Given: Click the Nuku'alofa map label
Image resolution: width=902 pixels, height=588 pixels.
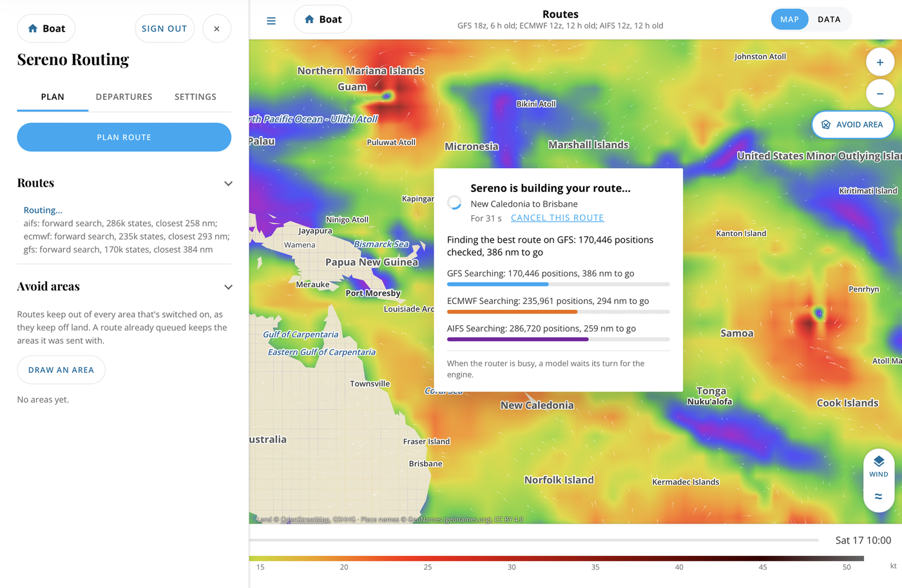Looking at the screenshot, I should [709, 402].
